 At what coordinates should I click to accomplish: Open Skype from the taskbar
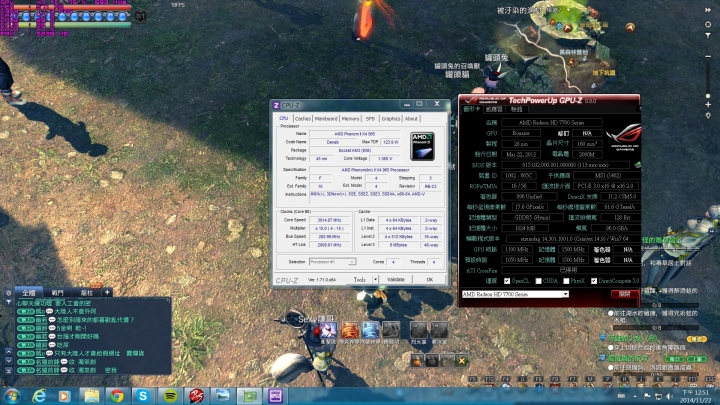pos(143,396)
